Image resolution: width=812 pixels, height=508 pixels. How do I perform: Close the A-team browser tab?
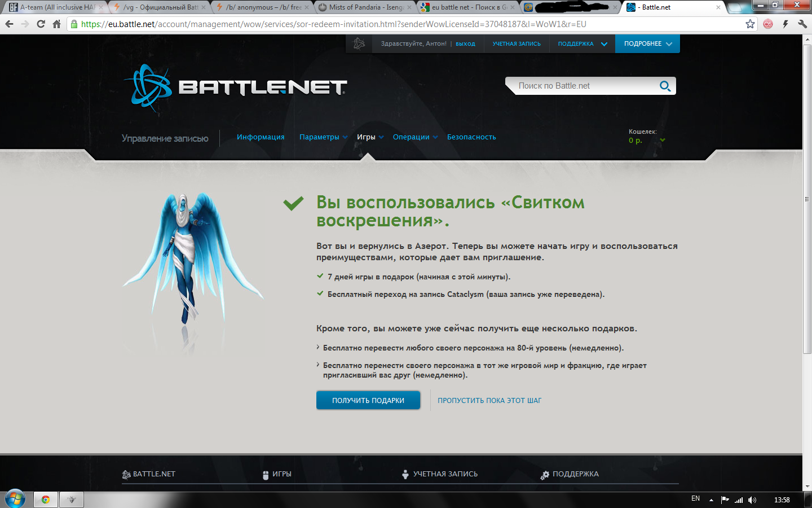click(100, 7)
